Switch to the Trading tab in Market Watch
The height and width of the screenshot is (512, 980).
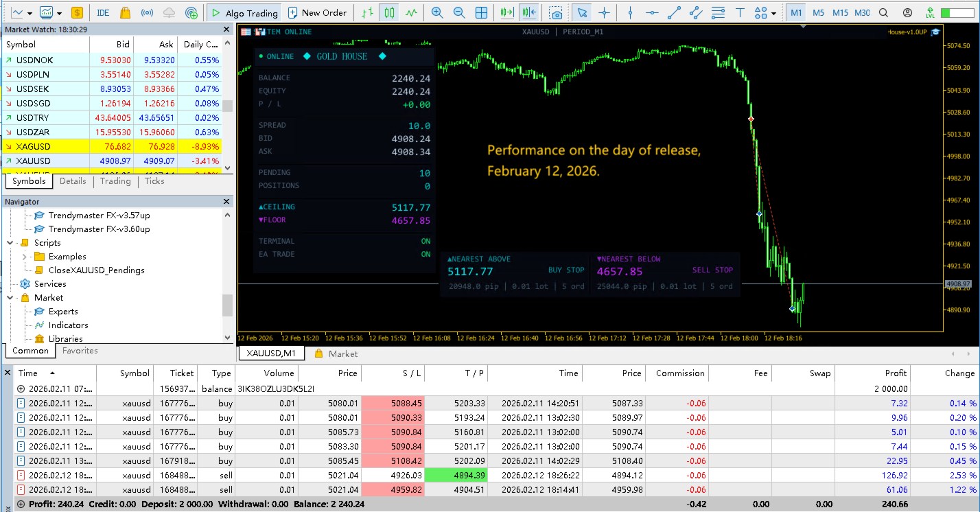coord(115,181)
